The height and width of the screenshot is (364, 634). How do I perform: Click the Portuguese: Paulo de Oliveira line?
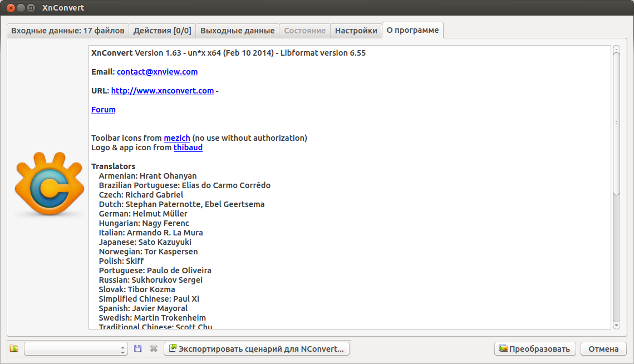tap(155, 270)
